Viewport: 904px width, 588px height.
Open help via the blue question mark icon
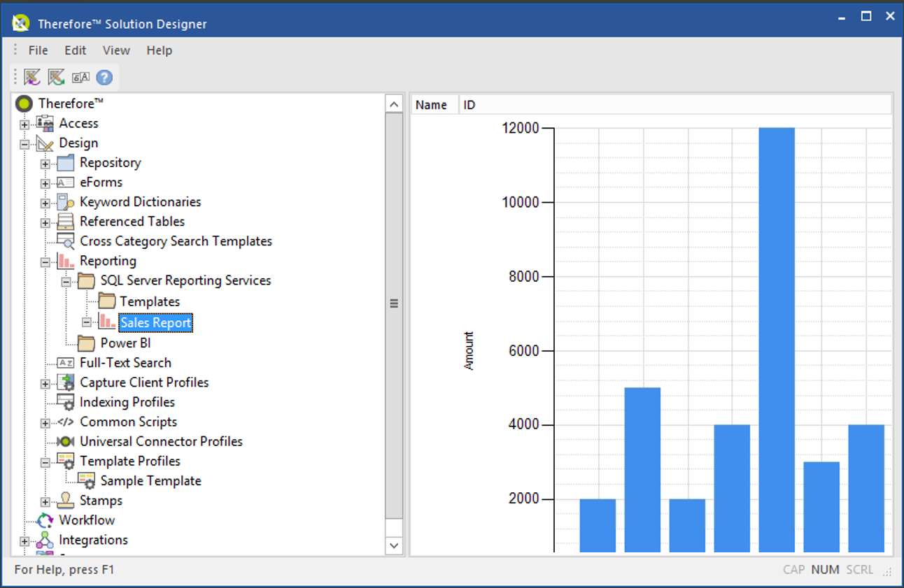pos(104,77)
